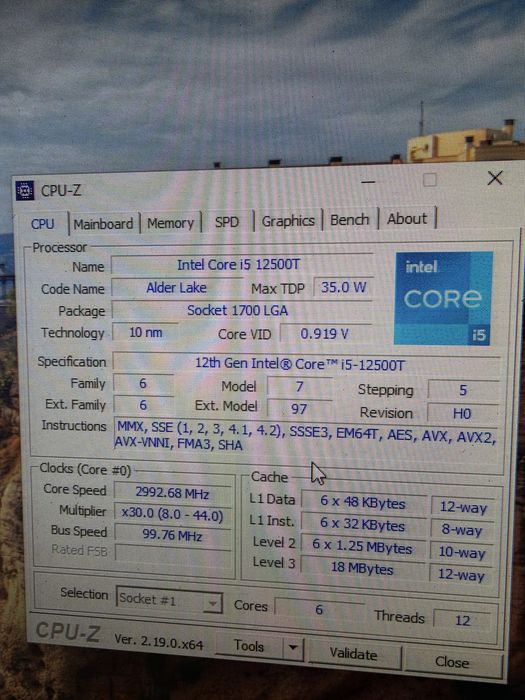Screen dimensions: 525x700
Task: Go to the Graphics tab
Action: pos(288,221)
